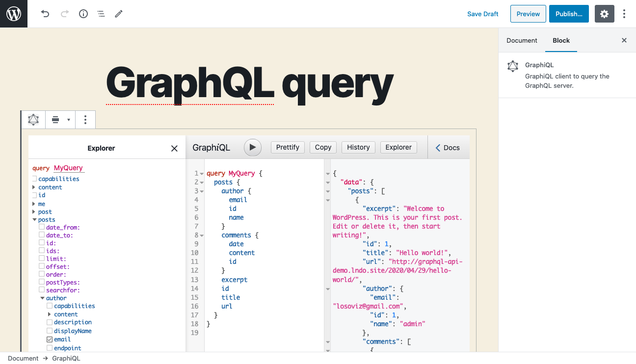Run the GraphQL query play button
This screenshot has height=364, width=636.
pyautogui.click(x=253, y=147)
